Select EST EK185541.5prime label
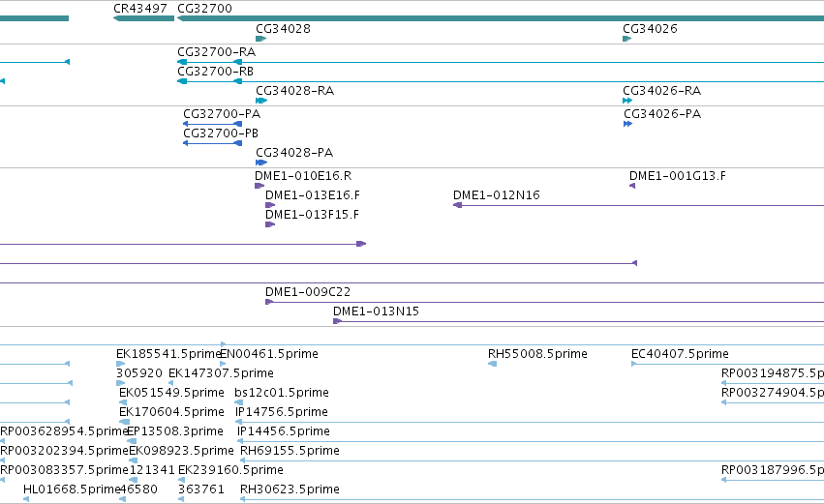 (x=168, y=354)
